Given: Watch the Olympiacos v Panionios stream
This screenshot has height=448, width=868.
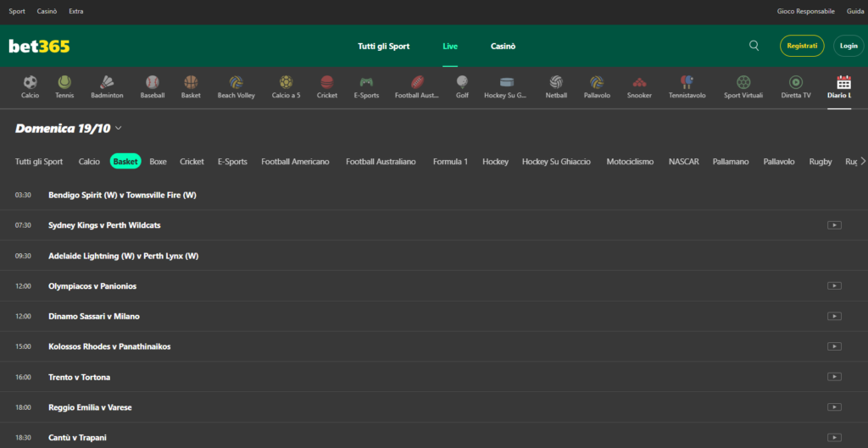Looking at the screenshot, I should point(834,286).
